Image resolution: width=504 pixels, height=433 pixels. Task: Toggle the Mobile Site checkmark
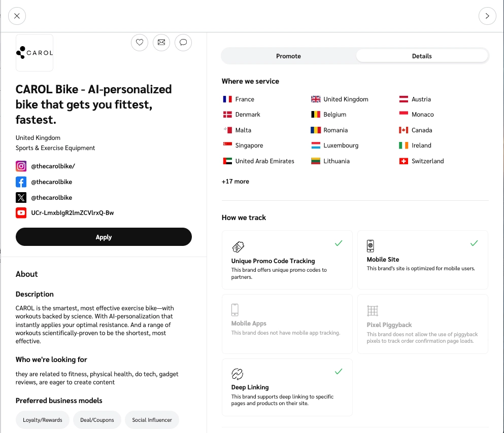click(474, 243)
